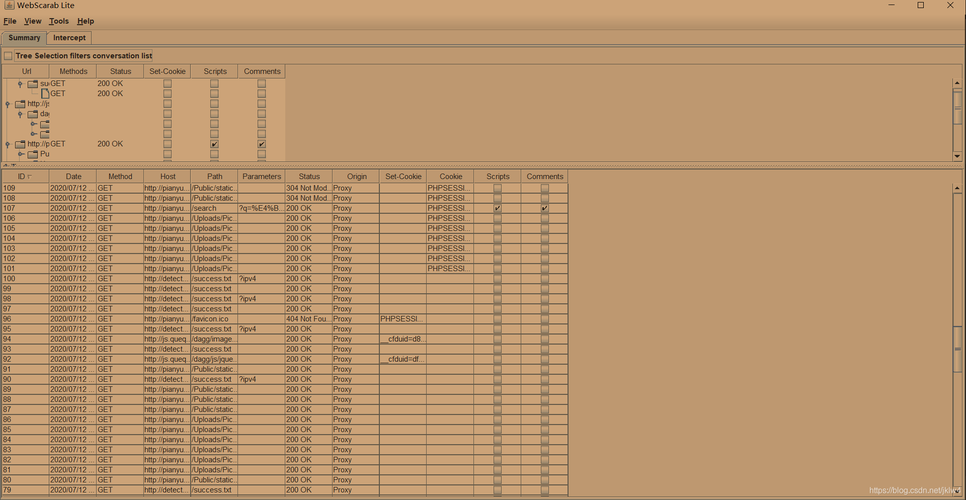Screen dimensions: 966x500
Task: Toggle Set-Cookie checkbox in http://js tree row
Action: pos(167,104)
